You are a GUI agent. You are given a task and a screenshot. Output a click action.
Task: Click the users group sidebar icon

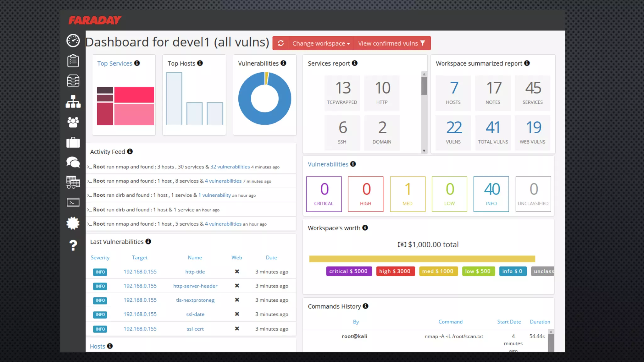(73, 122)
